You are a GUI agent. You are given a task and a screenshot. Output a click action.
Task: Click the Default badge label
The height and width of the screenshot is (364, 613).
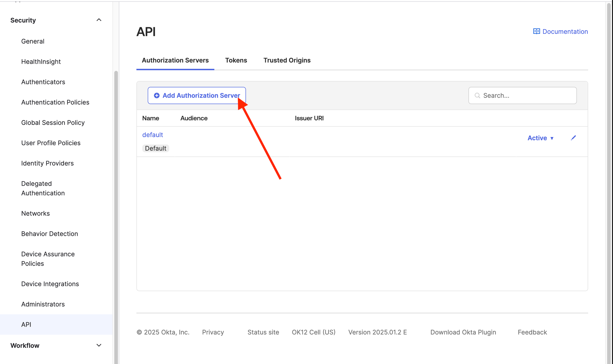[156, 148]
